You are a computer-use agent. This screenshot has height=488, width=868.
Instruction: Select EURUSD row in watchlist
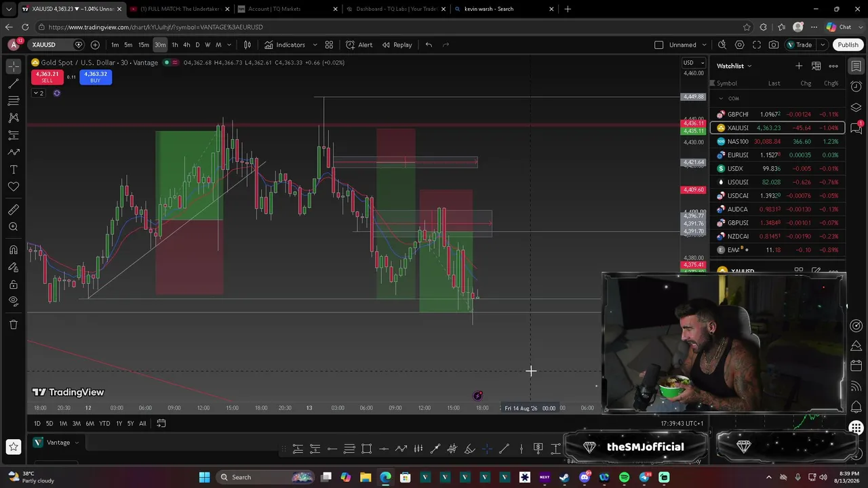[778, 155]
